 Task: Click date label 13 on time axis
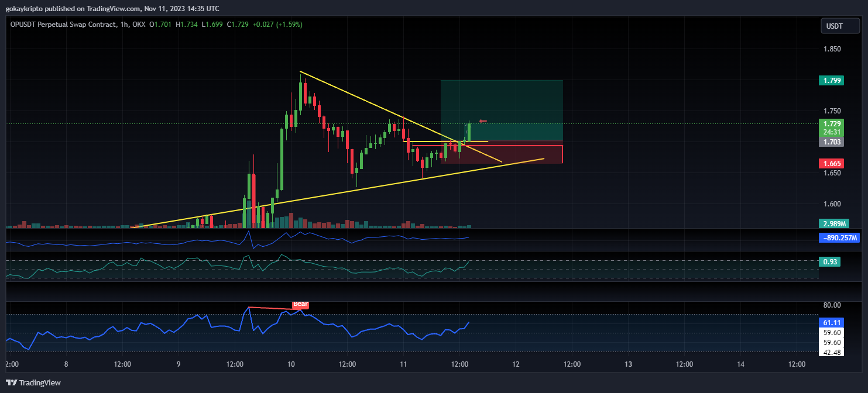click(628, 364)
